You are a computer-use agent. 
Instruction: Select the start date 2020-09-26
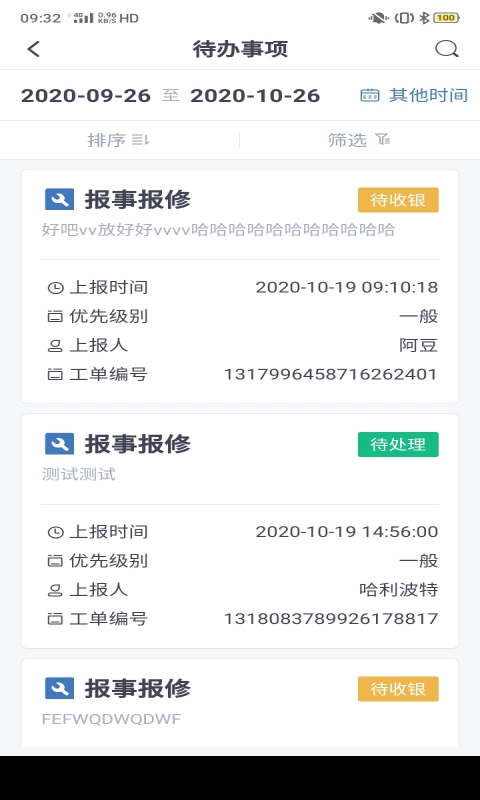pyautogui.click(x=86, y=96)
